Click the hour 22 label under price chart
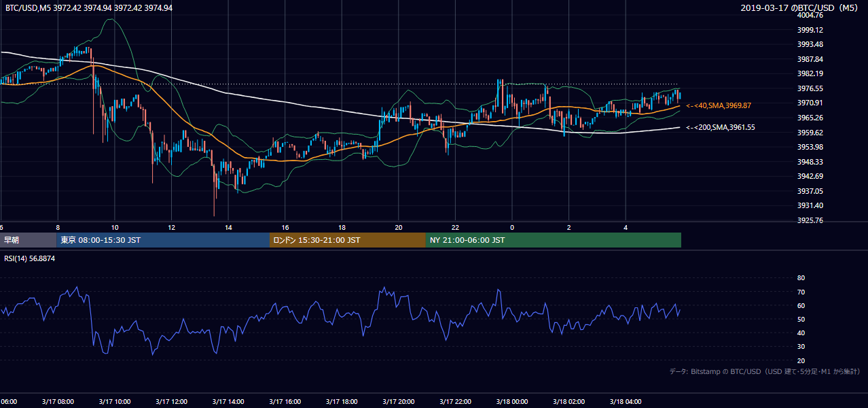The height and width of the screenshot is (408, 868). pos(456,227)
